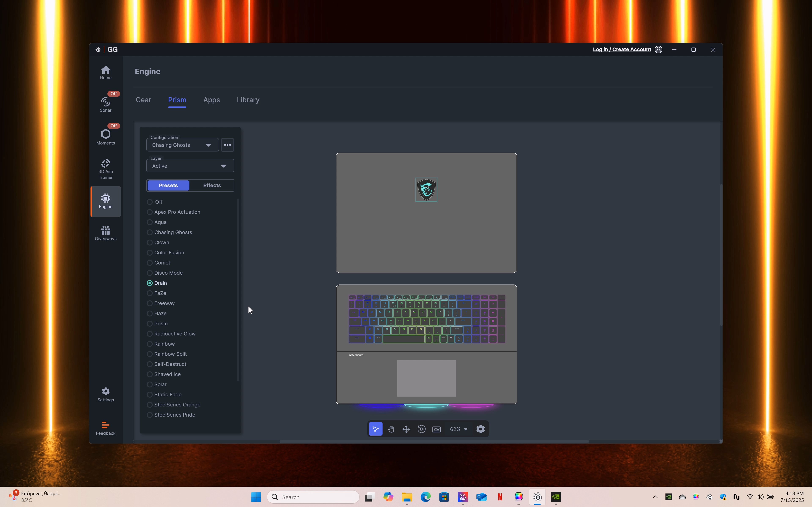The width and height of the screenshot is (812, 507).
Task: Choose the Disco Mode preset radio
Action: pyautogui.click(x=150, y=273)
